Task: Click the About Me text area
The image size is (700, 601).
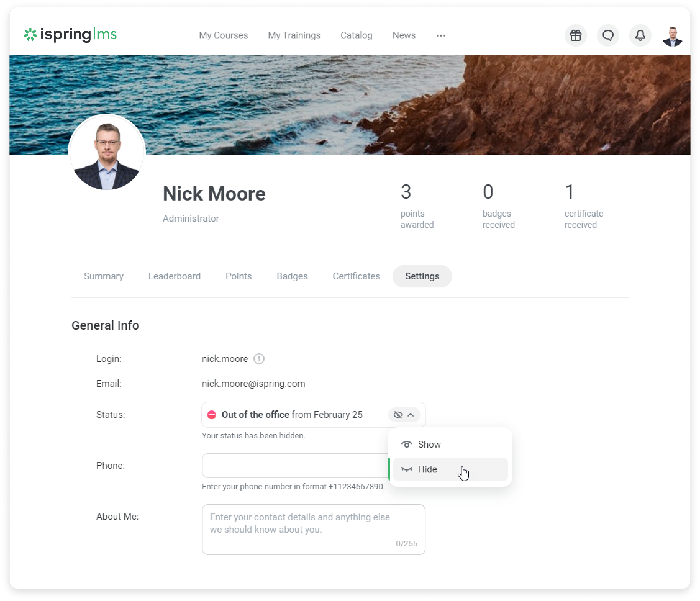Action: [313, 529]
